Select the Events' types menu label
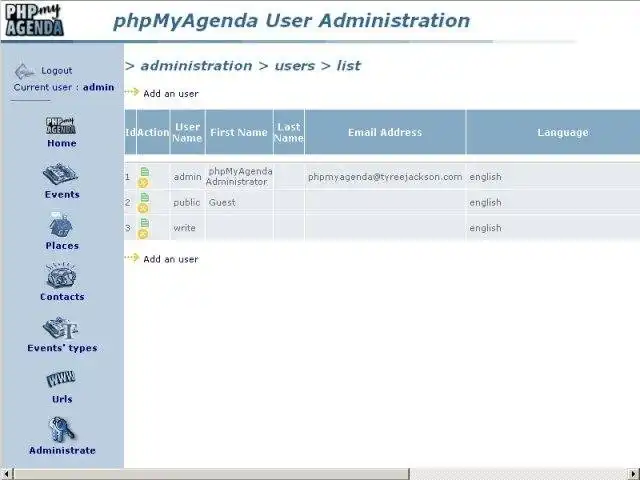 pyautogui.click(x=62, y=348)
